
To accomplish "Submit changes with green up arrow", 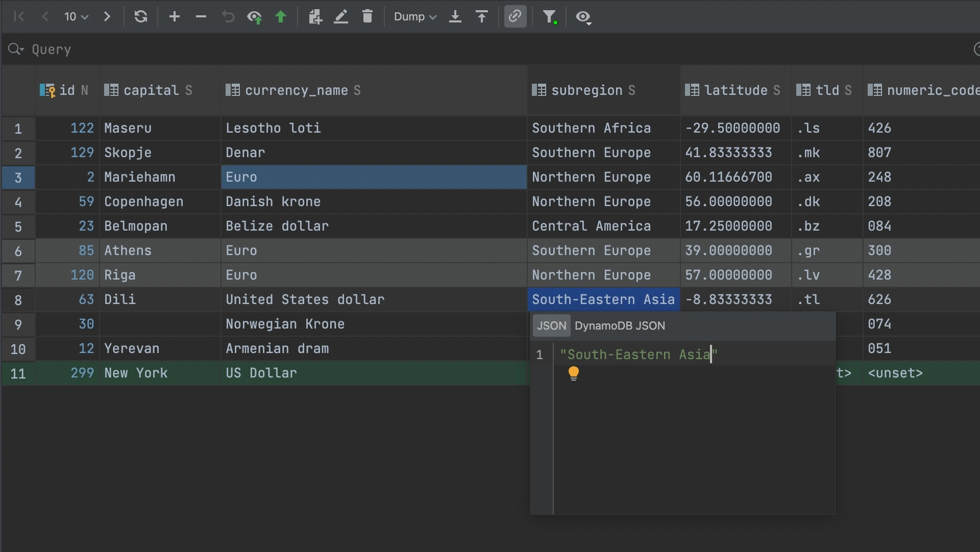I will pyautogui.click(x=281, y=17).
